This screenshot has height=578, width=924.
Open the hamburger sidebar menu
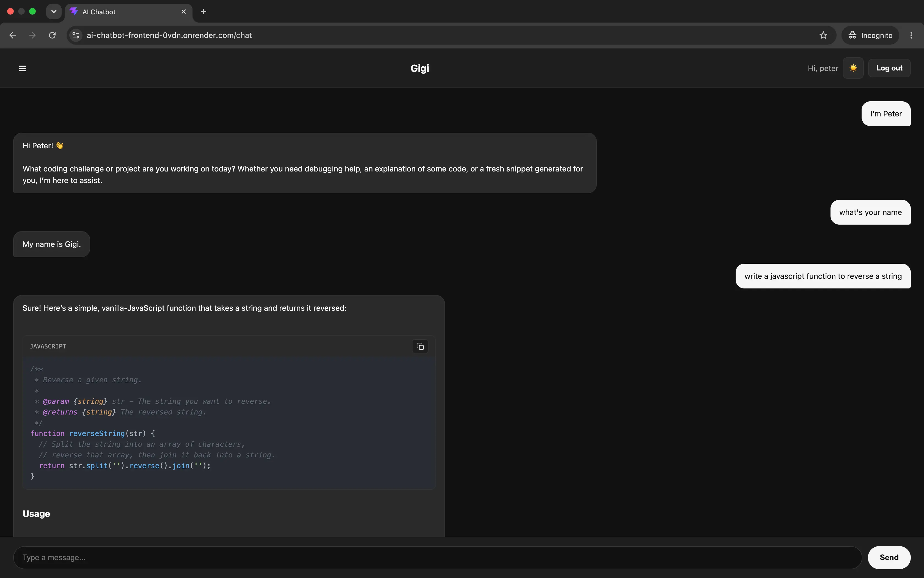[23, 69]
